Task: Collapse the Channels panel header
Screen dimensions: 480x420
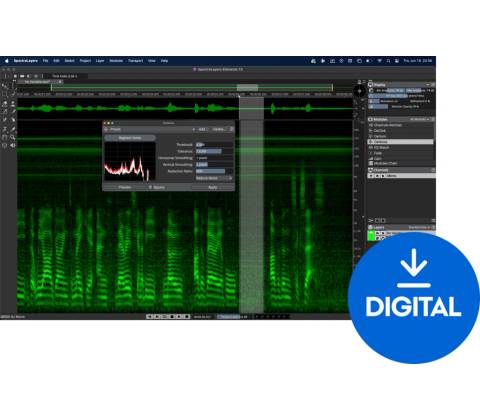Action: click(401, 170)
